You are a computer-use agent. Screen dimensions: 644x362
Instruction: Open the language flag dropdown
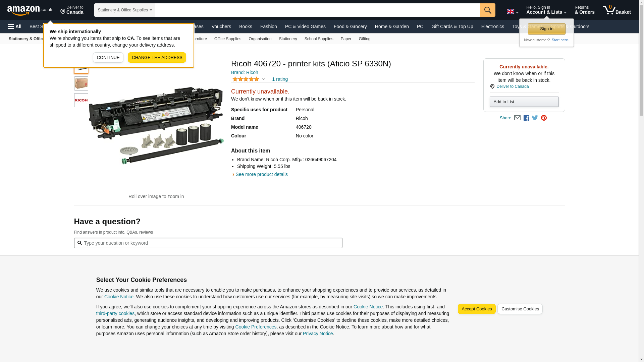tap(512, 12)
